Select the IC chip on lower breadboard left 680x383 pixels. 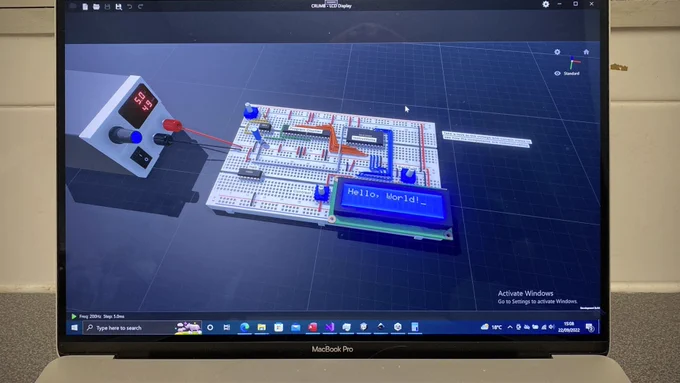point(250,173)
